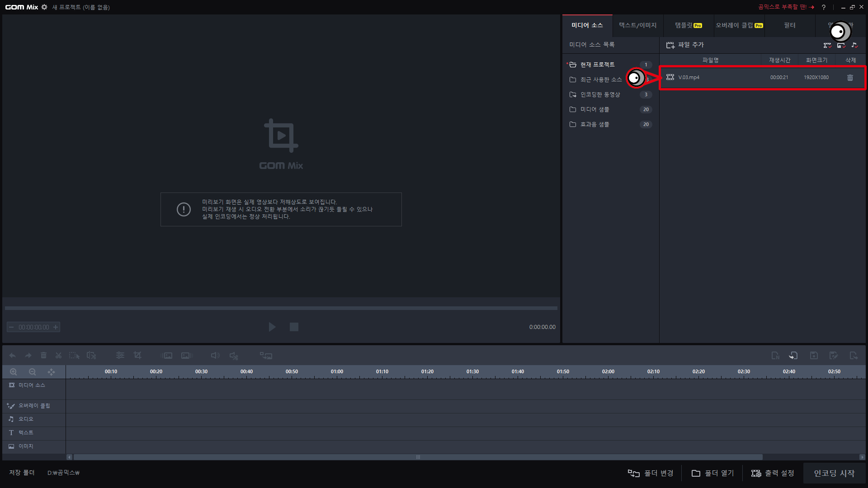Open GOM Mix settings gear
Screen dimensions: 868x488
(44, 7)
